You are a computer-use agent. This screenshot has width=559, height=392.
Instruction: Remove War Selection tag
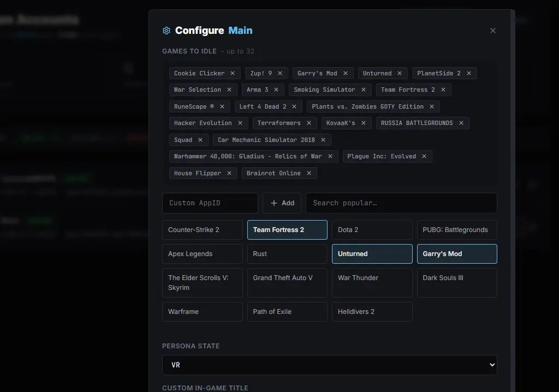229,90
